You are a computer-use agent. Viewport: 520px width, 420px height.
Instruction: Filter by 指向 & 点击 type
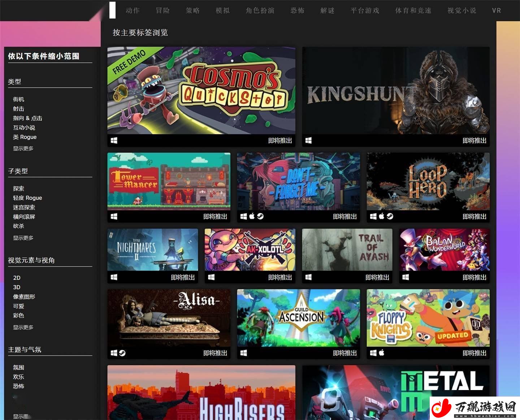tap(27, 118)
